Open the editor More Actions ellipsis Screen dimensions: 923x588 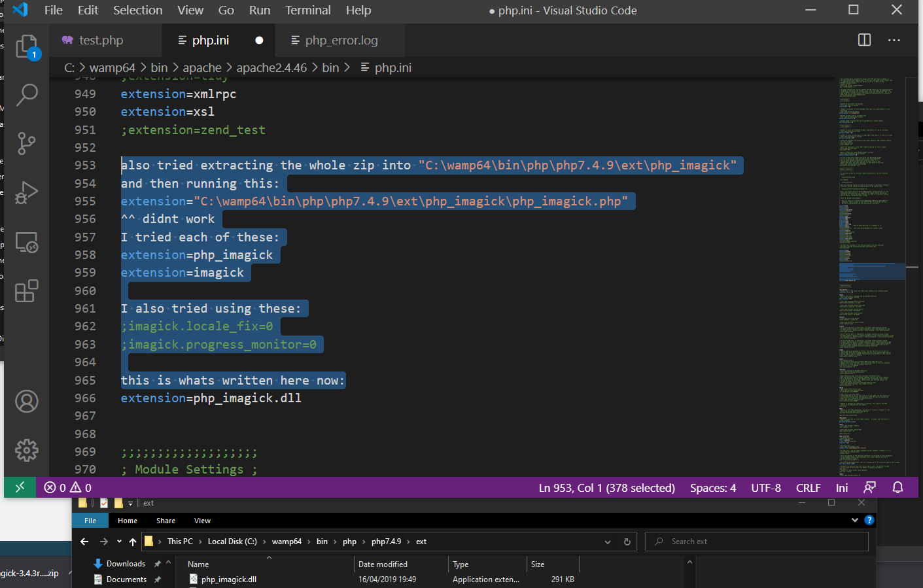coord(894,40)
